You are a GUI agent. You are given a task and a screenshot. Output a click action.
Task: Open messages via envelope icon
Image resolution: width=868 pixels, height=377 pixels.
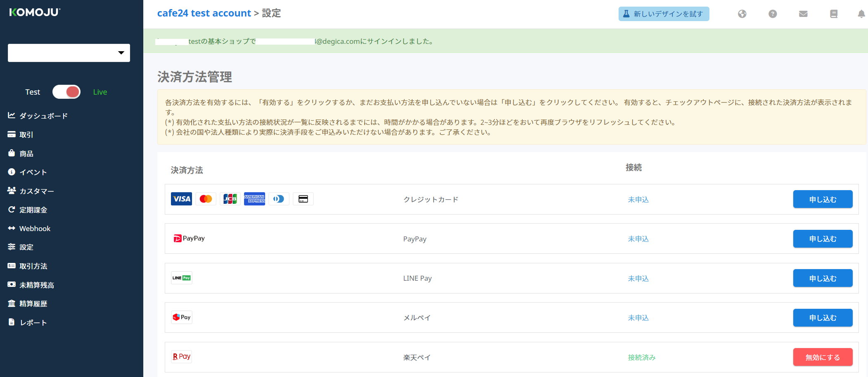pos(803,14)
